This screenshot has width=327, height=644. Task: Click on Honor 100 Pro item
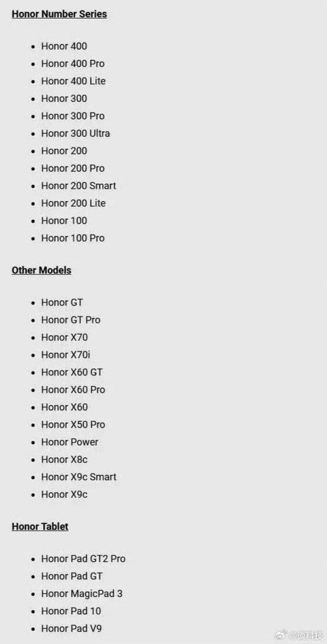point(73,238)
